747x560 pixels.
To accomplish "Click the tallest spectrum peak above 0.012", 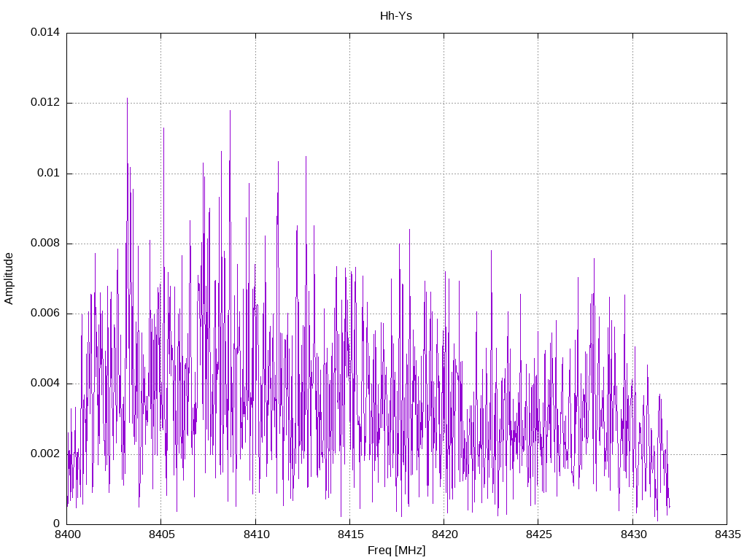I will [127, 100].
